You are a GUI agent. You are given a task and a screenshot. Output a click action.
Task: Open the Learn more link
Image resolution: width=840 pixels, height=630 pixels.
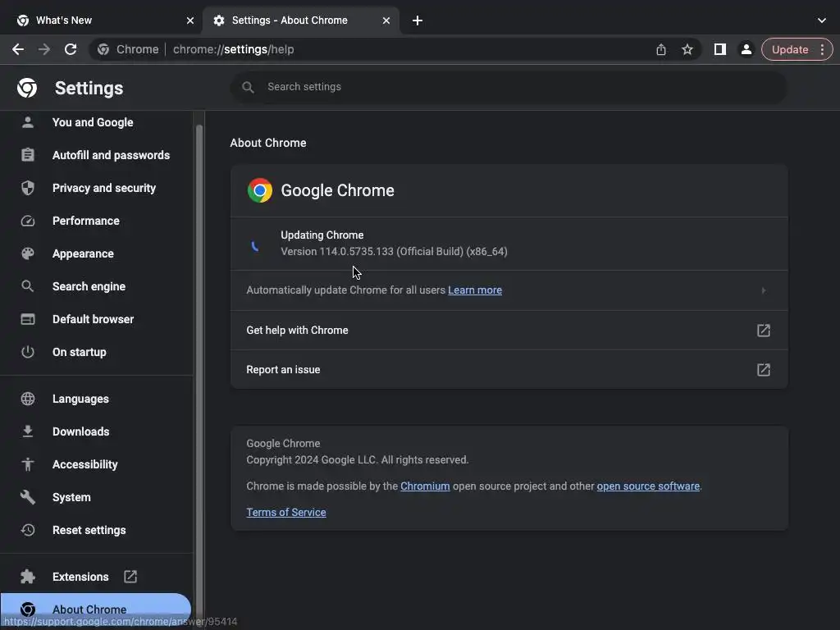(x=475, y=290)
